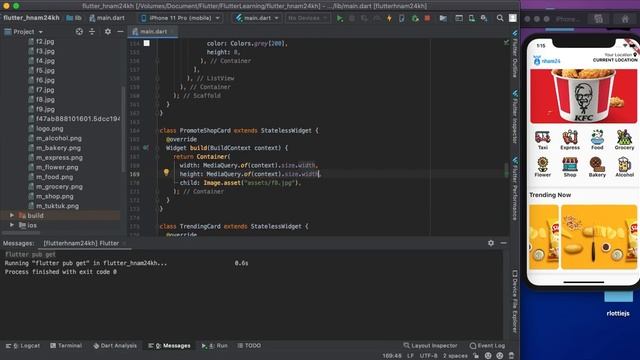Open Device File Explorer side panel
Viewport: 640px width, 360px height.
[x=515, y=301]
